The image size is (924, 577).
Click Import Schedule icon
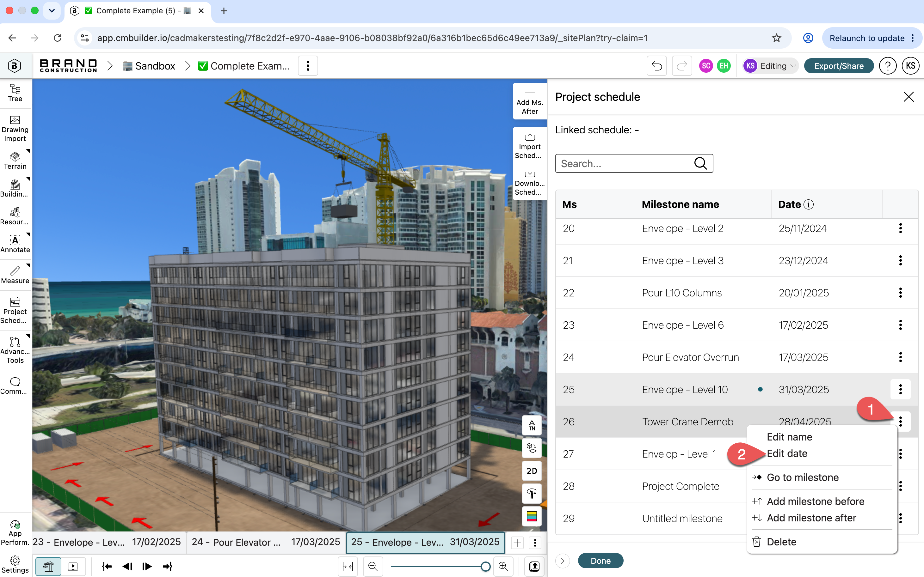pyautogui.click(x=530, y=146)
